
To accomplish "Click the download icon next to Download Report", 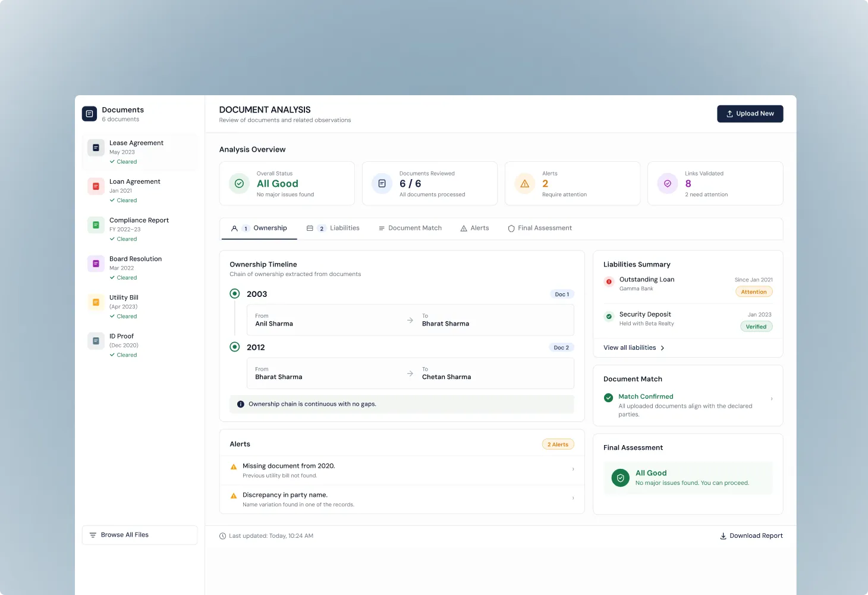I will click(724, 536).
